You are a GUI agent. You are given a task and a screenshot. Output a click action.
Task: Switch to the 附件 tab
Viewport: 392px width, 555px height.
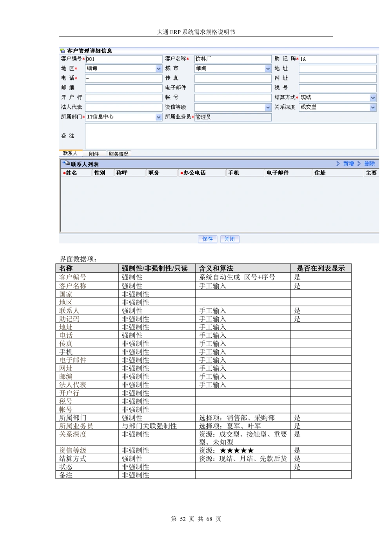pos(94,154)
